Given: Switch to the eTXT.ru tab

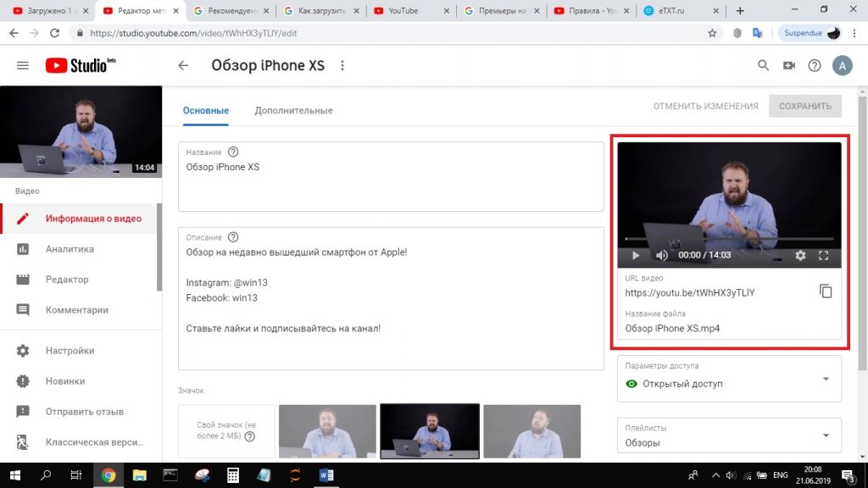Looking at the screenshot, I should coord(681,10).
